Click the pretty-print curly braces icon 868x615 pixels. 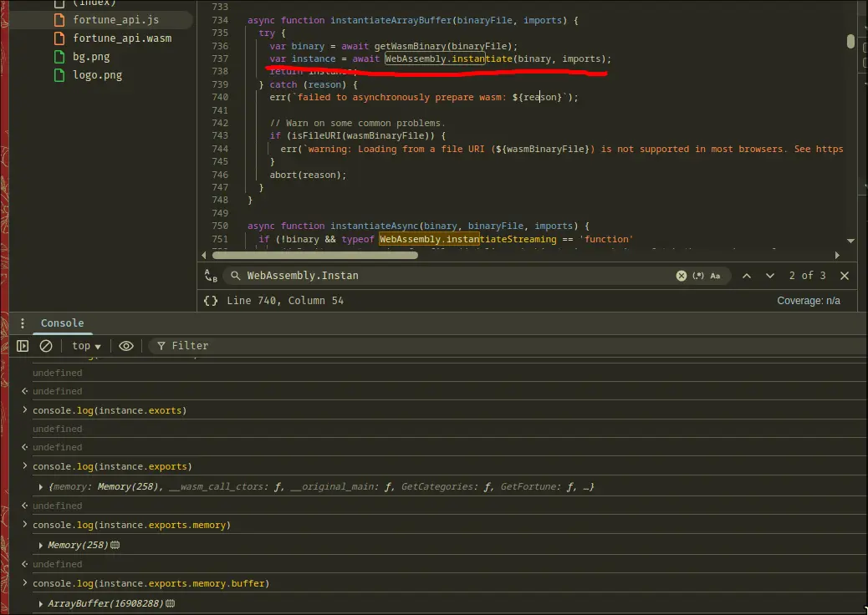(211, 301)
